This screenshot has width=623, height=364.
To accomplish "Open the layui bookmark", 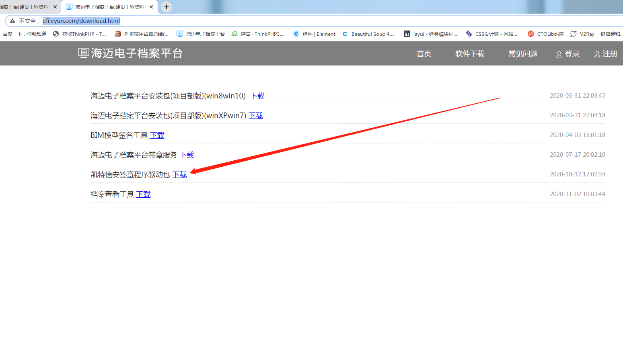I will [x=431, y=34].
